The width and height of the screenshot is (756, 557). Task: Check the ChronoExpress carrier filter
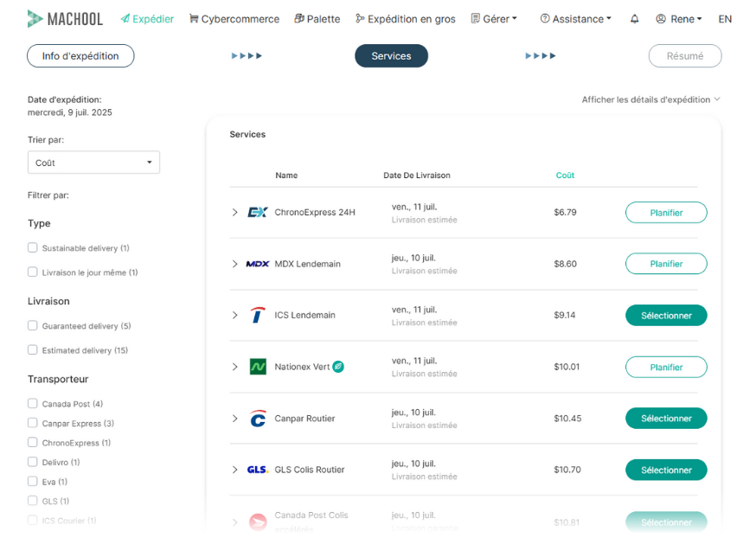click(32, 442)
